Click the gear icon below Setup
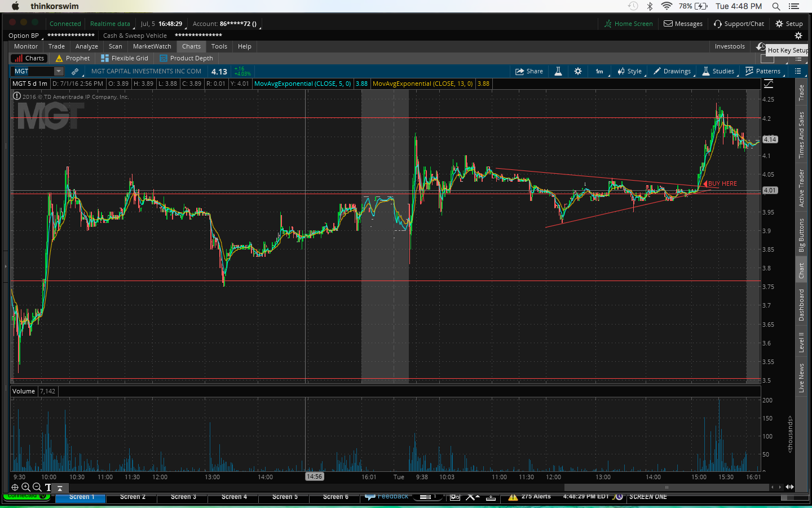812x508 pixels. pos(798,36)
